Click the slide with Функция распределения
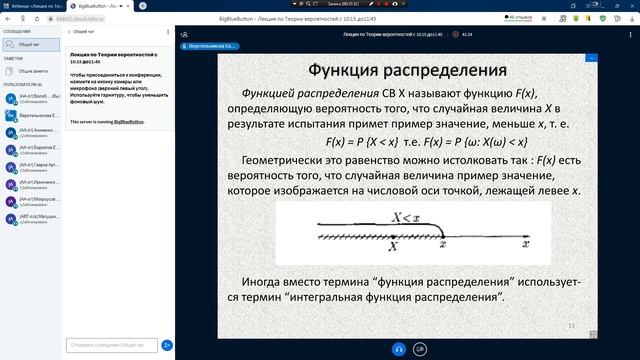 407,196
